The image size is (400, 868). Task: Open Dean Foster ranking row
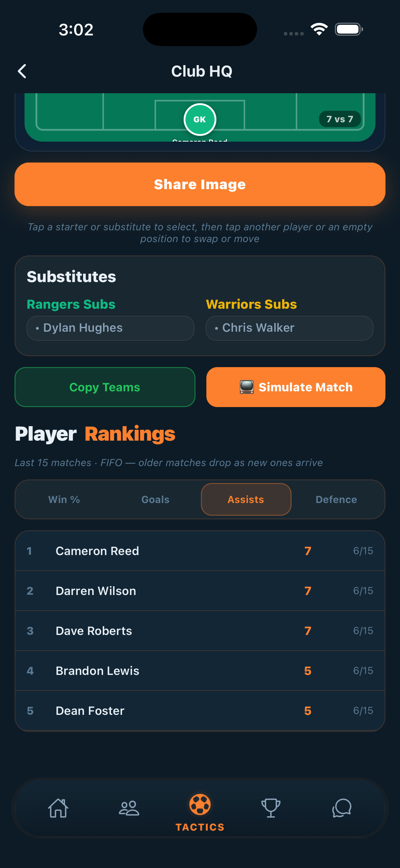[200, 711]
